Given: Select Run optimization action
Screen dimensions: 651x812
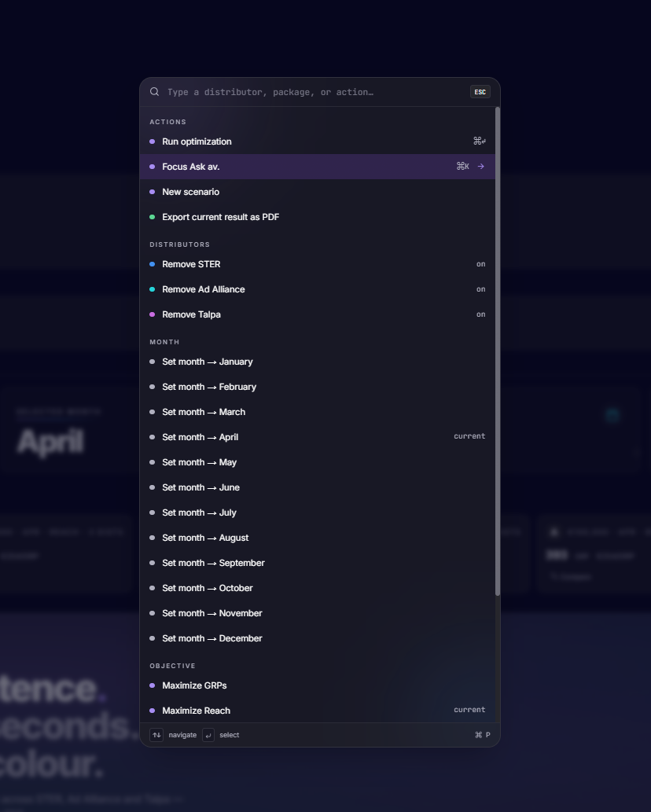Looking at the screenshot, I should pyautogui.click(x=318, y=141).
